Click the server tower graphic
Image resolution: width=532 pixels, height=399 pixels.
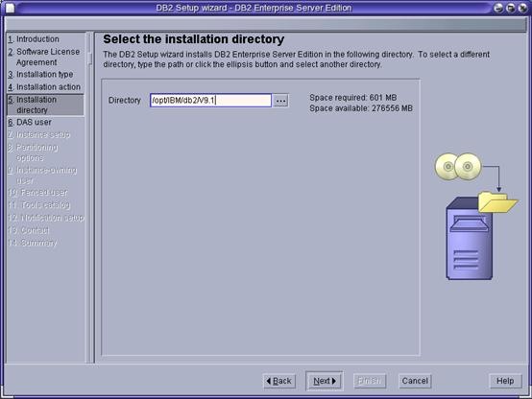470,239
